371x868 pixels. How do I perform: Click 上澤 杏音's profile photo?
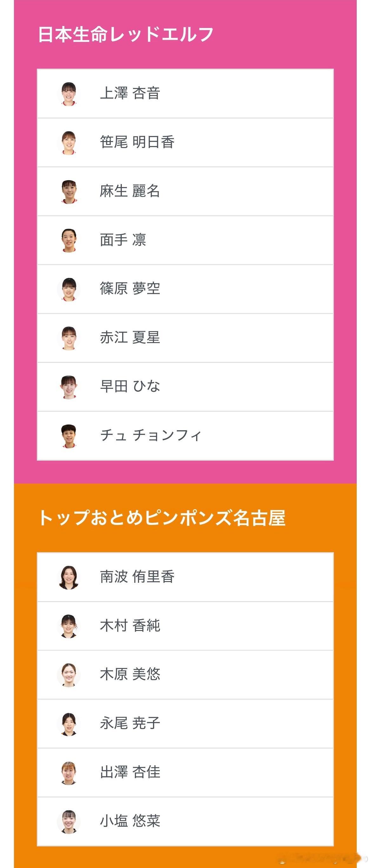click(69, 94)
